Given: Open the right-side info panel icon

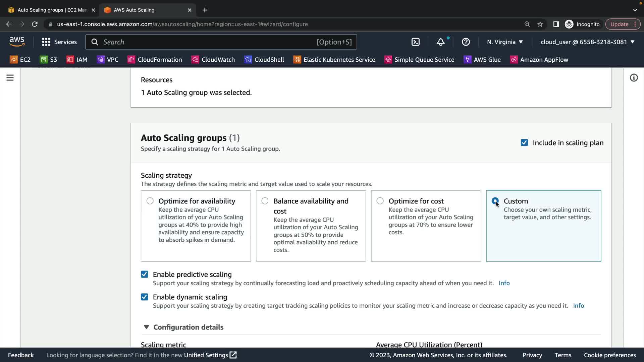Looking at the screenshot, I should 634,78.
